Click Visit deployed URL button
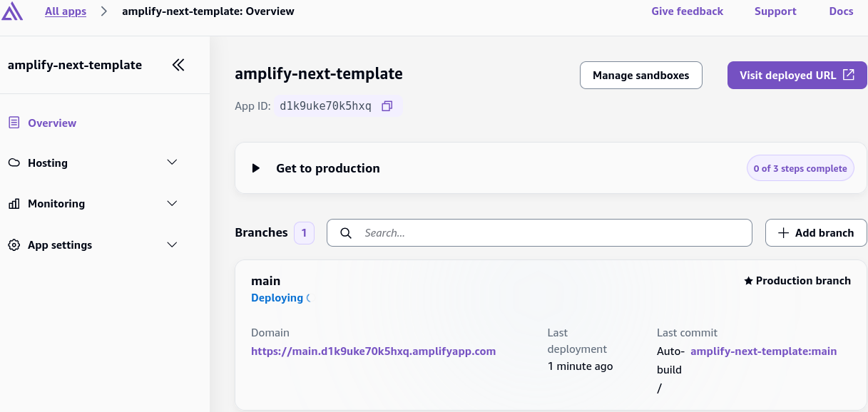The image size is (868, 412). (797, 75)
